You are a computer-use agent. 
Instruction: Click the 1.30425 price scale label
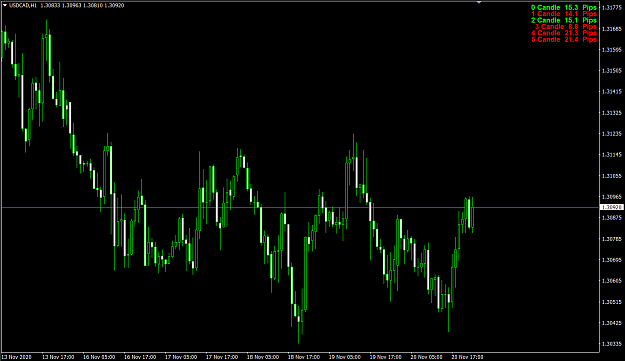612,323
